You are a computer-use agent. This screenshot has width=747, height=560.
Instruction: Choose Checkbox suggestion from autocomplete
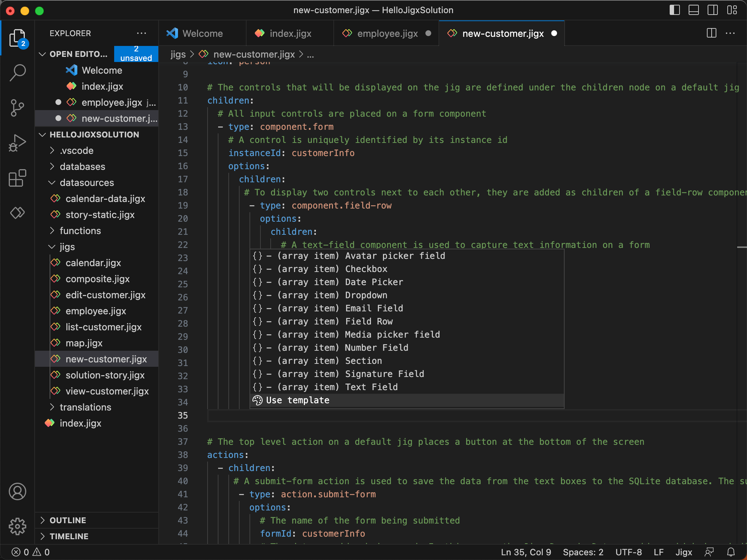click(x=407, y=269)
